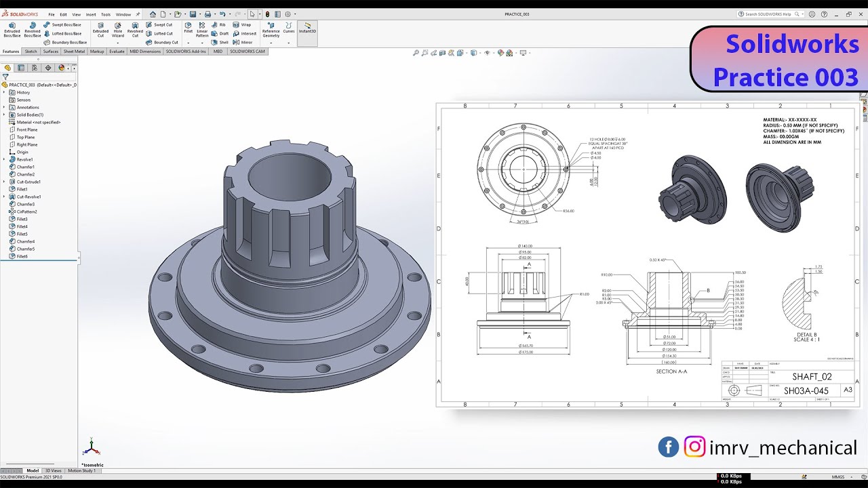The width and height of the screenshot is (868, 488).
Task: Open the Motion Study 1 bottom tab
Action: pos(81,470)
